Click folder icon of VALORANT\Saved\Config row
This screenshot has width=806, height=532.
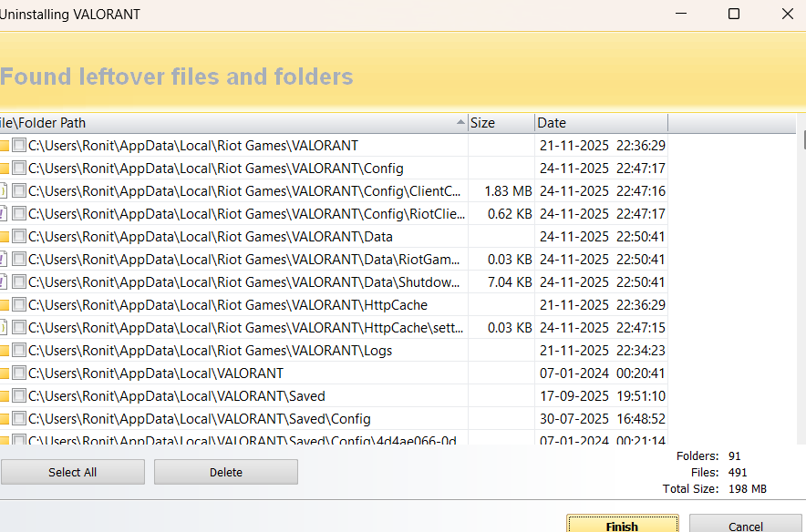coord(5,419)
